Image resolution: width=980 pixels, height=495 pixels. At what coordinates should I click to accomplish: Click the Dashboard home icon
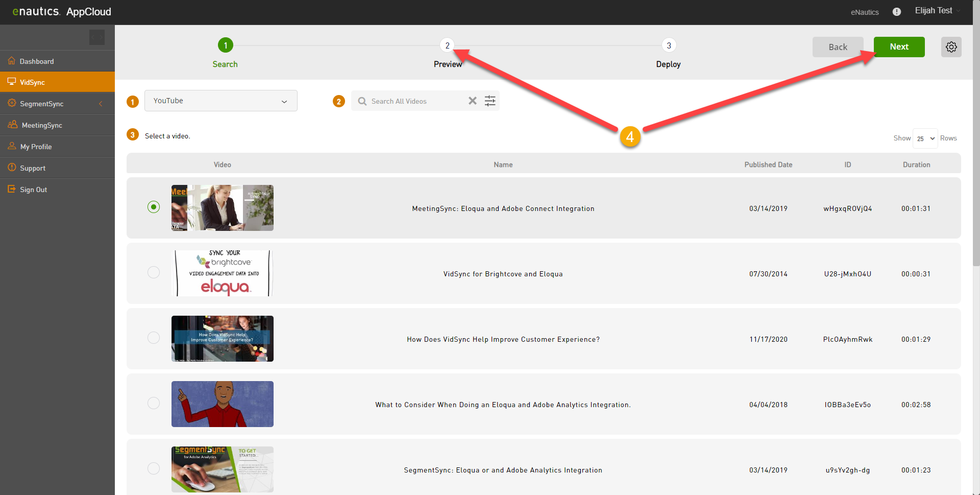(12, 61)
